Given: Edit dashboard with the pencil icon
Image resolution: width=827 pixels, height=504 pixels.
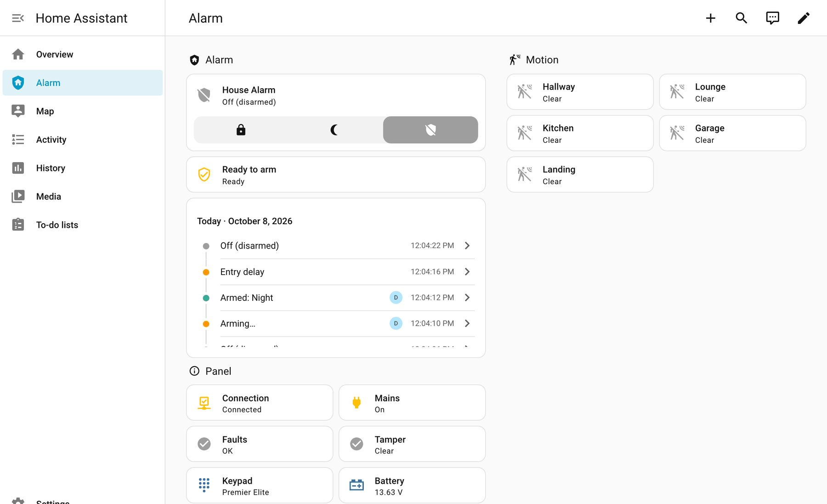Looking at the screenshot, I should (x=803, y=18).
